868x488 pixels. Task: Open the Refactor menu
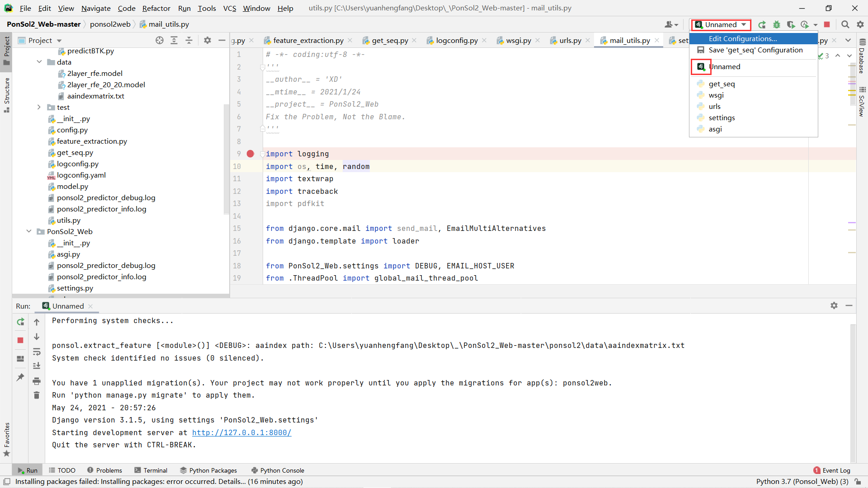click(x=156, y=8)
